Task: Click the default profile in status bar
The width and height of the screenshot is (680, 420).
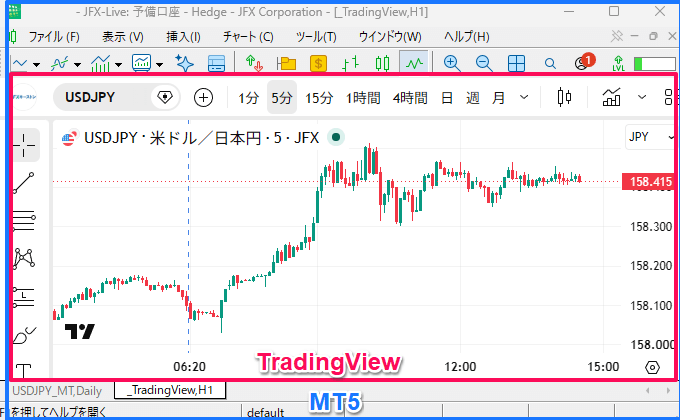Action: pos(265,412)
